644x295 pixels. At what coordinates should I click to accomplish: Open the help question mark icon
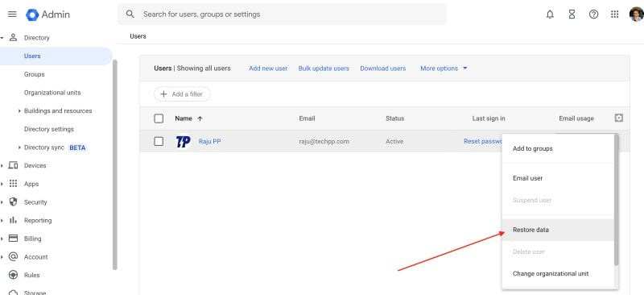pyautogui.click(x=593, y=15)
